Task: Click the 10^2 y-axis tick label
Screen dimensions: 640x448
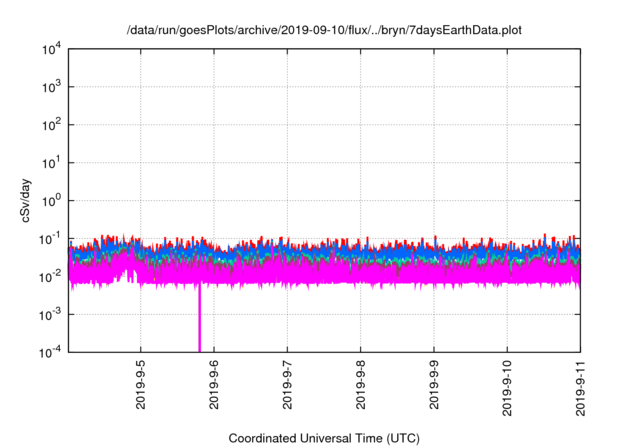Action: (x=51, y=125)
